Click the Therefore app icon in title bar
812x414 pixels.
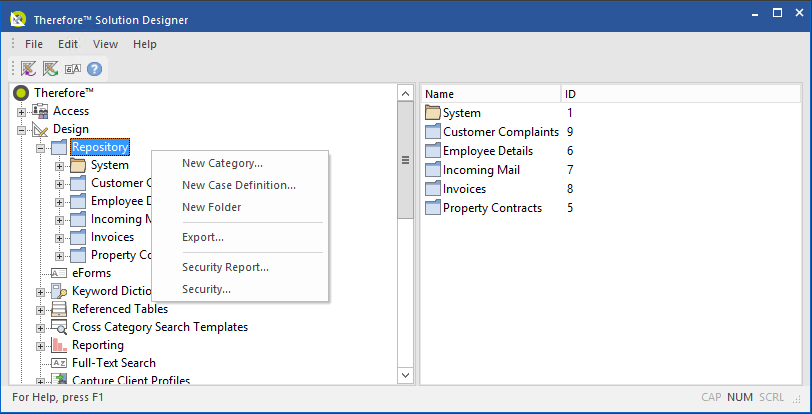pos(18,20)
